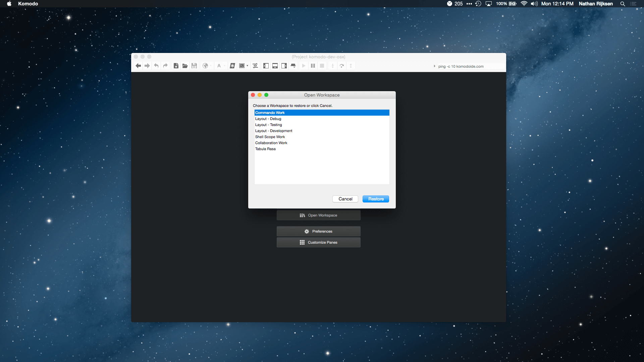Screen dimensions: 644x362
Task: Click the debugger pause icon
Action: 313,66
